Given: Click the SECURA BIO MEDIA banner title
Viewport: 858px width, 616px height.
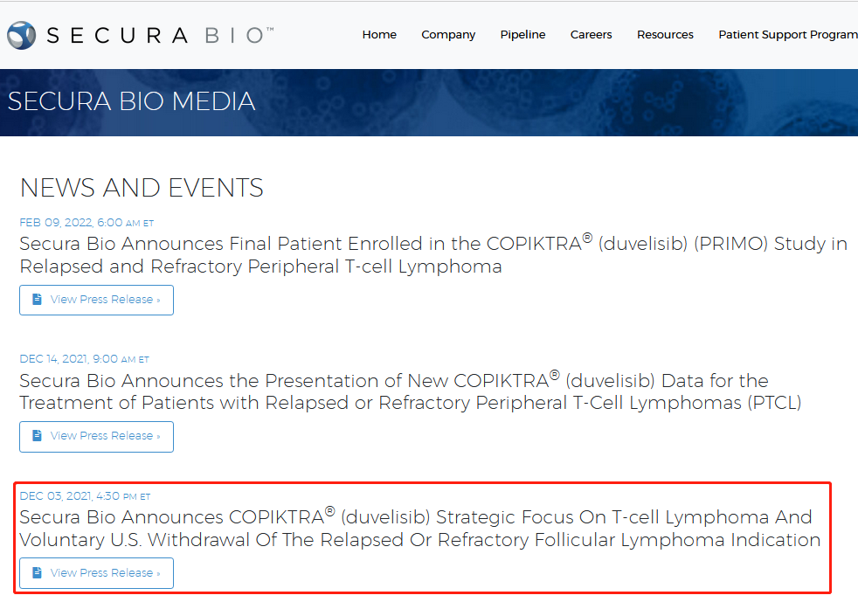Looking at the screenshot, I should pyautogui.click(x=131, y=101).
